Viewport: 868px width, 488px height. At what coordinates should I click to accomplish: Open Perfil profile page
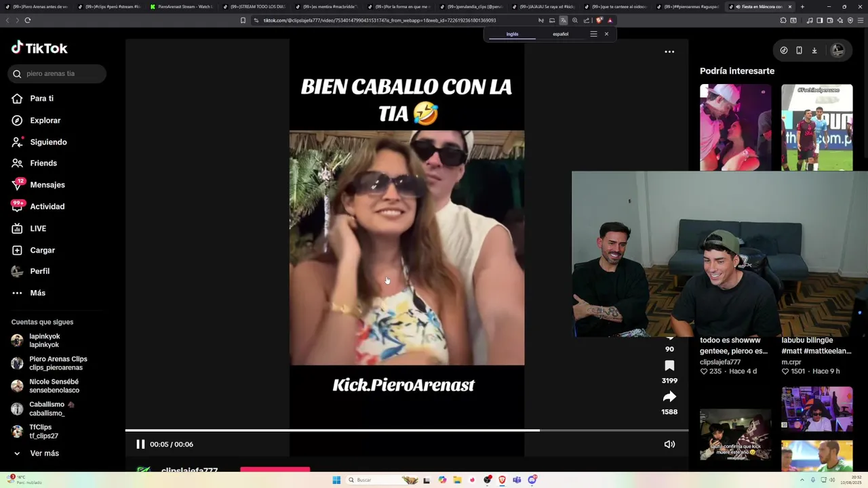click(x=31, y=271)
